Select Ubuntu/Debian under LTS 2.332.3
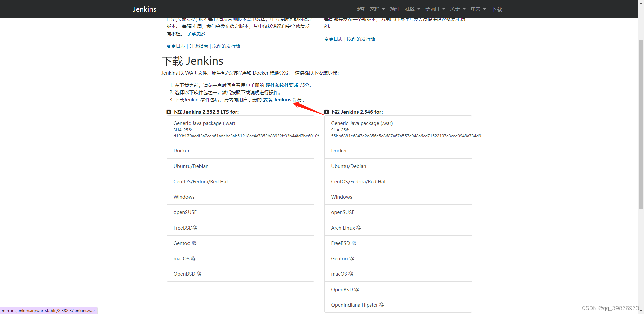This screenshot has height=314, width=644. [x=240, y=166]
